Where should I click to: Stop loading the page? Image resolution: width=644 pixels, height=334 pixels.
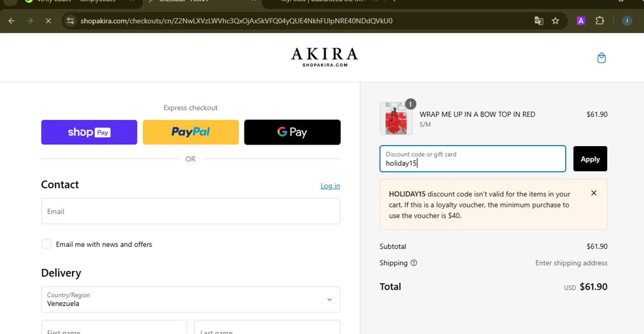(48, 21)
